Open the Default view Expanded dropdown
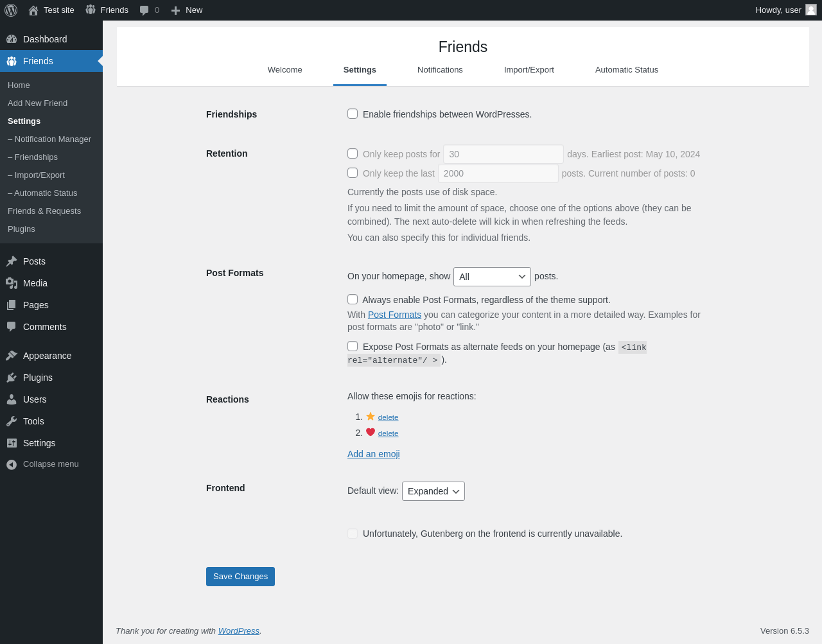The width and height of the screenshot is (822, 644). [433, 491]
